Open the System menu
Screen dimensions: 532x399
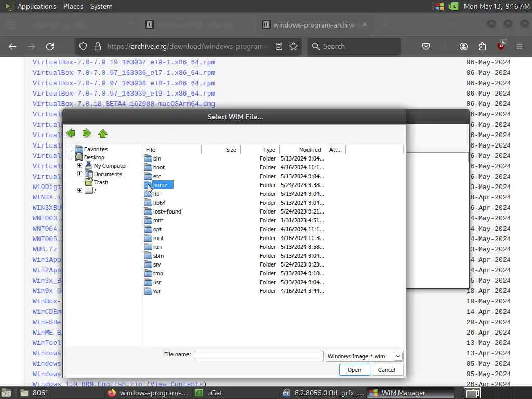click(x=101, y=6)
